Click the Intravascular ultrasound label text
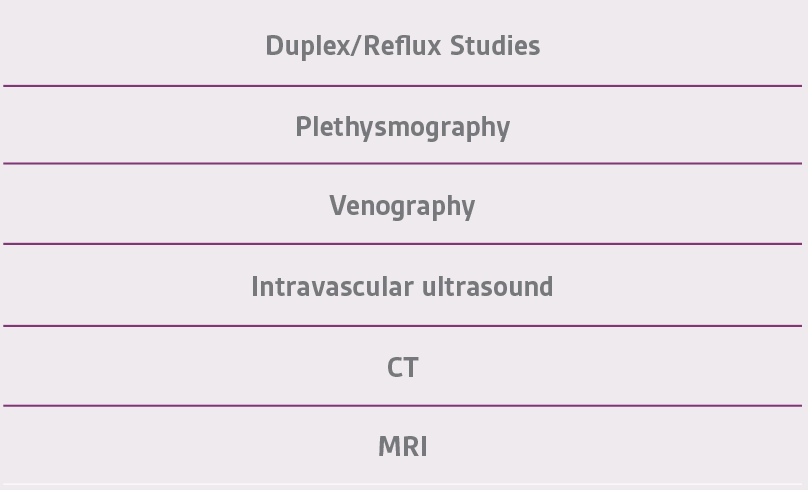 point(402,286)
